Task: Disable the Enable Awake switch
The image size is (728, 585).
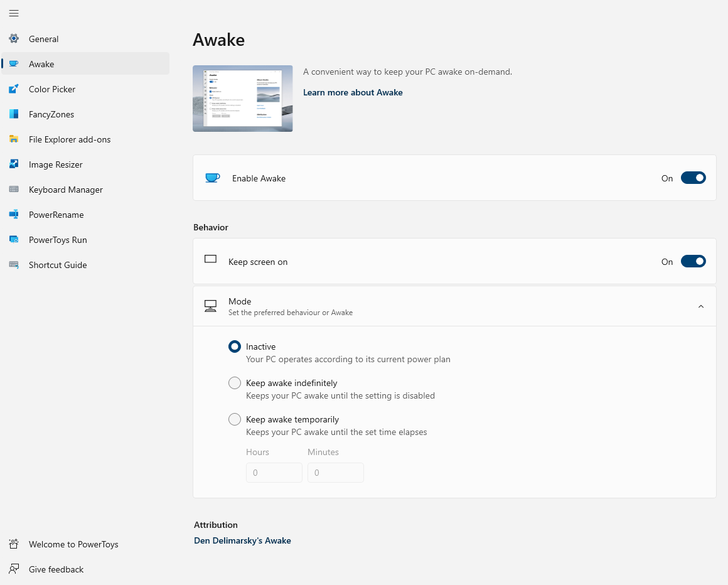Action: tap(693, 178)
